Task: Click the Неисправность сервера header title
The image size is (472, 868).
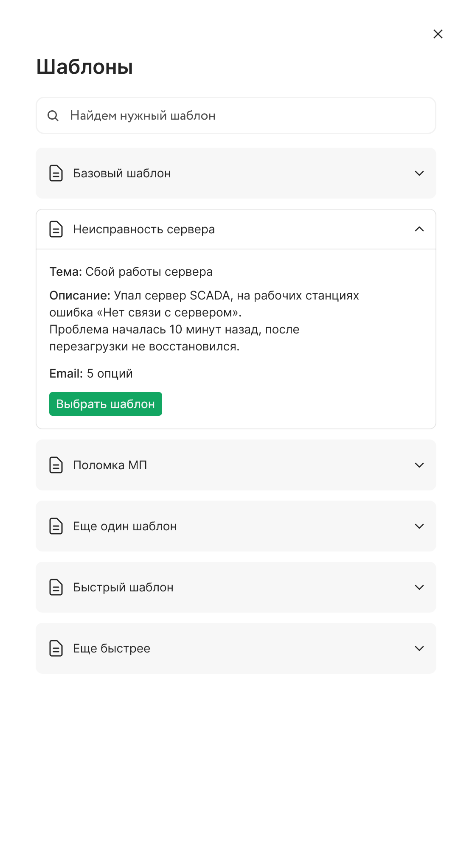Action: click(144, 229)
